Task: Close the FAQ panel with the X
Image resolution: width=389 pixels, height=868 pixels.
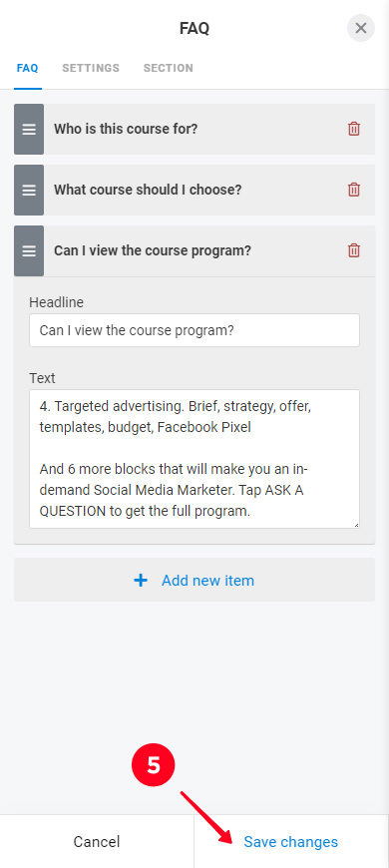Action: click(x=361, y=28)
